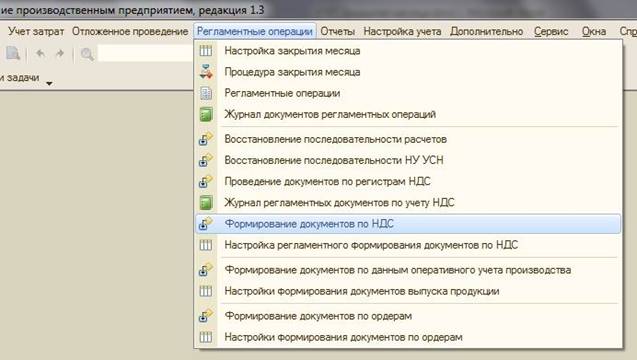Click the undo arrow toolbar icon
This screenshot has width=637, height=360.
tap(40, 53)
